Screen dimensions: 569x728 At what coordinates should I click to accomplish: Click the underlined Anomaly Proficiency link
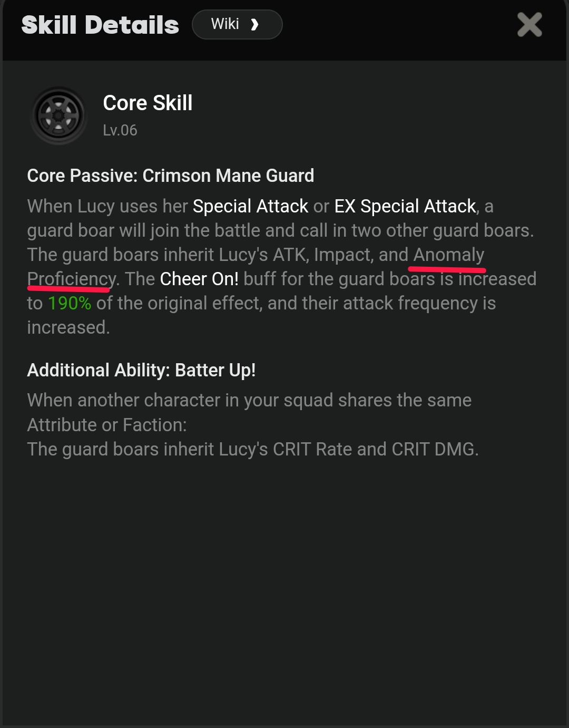pos(448,255)
